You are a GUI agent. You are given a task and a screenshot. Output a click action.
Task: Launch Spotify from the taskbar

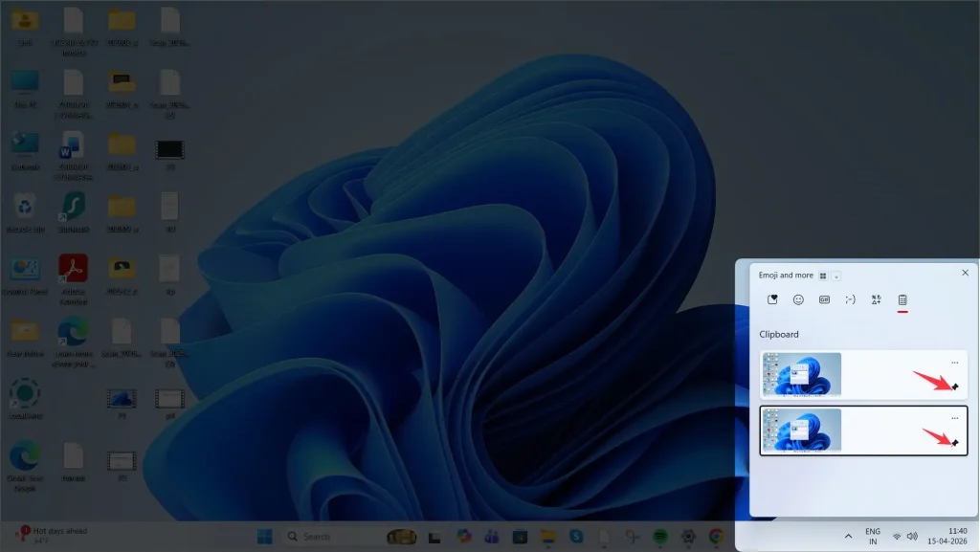[x=660, y=537]
